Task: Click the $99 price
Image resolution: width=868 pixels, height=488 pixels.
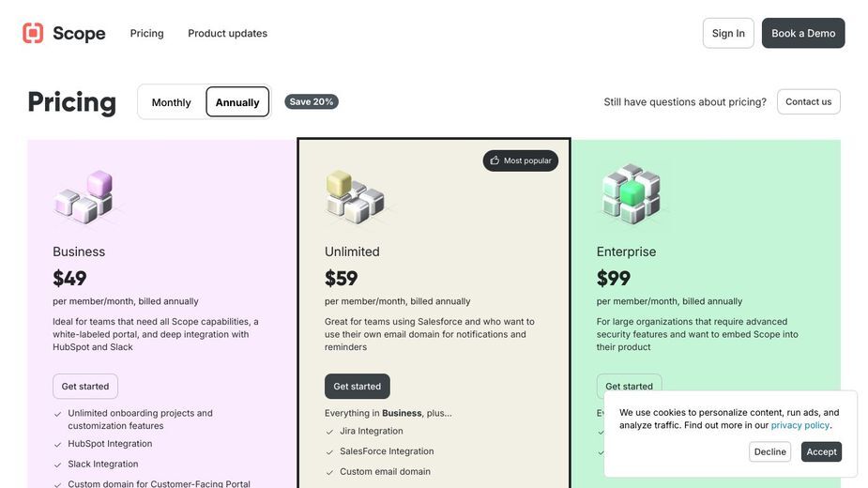Action: [x=614, y=278]
